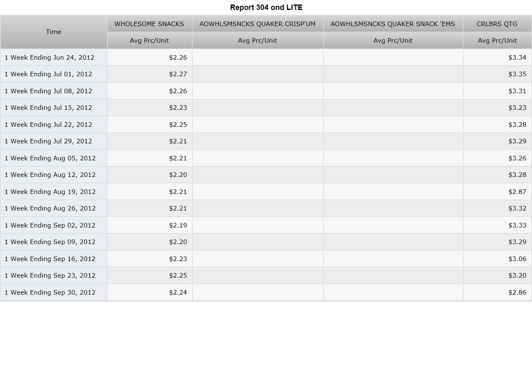This screenshot has width=532, height=392.
Task: Click WHOLESOME SNACKS $2.21 for Jul 29
Action: tap(178, 141)
